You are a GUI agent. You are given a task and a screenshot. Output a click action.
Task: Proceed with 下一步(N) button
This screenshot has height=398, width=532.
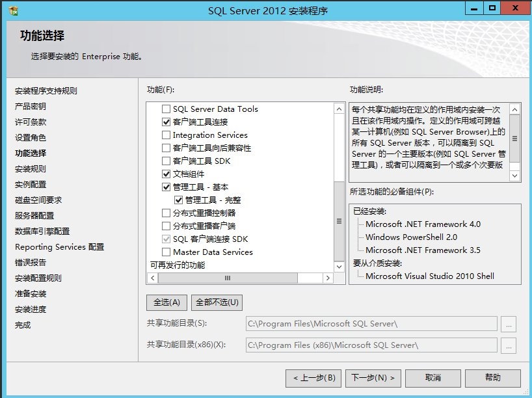click(x=373, y=378)
